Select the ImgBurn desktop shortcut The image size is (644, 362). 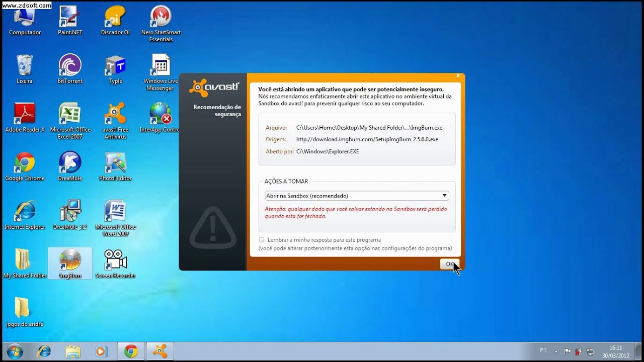70,263
